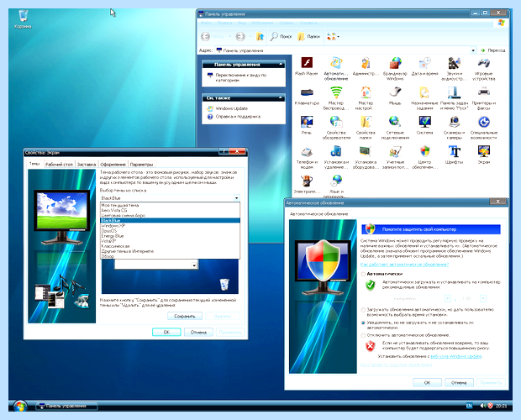
Task: Collapse the См. также side panel section
Action: pyautogui.click(x=281, y=97)
